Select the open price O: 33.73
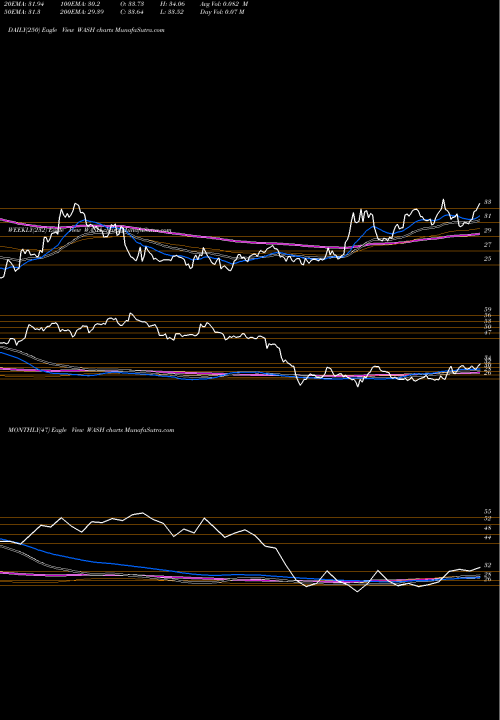Image resolution: width=500 pixels, height=720 pixels. [134, 4]
